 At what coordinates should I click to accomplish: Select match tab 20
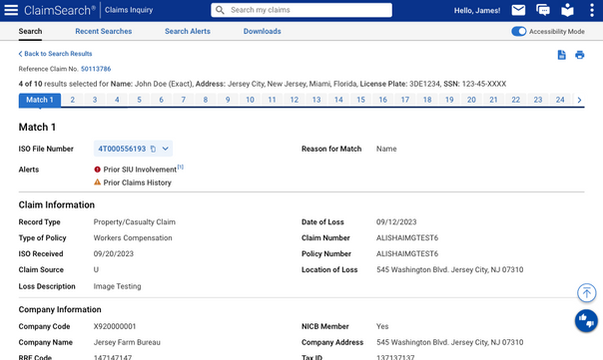(x=471, y=100)
